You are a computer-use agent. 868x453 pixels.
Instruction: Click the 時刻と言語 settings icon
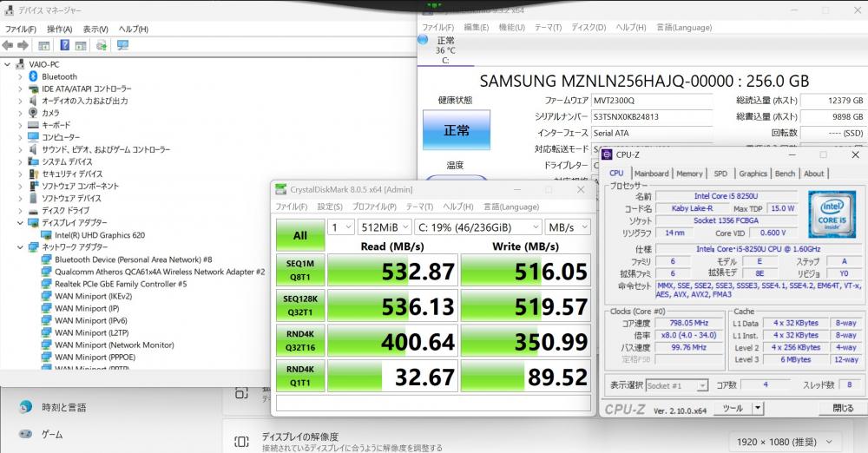tap(25, 407)
